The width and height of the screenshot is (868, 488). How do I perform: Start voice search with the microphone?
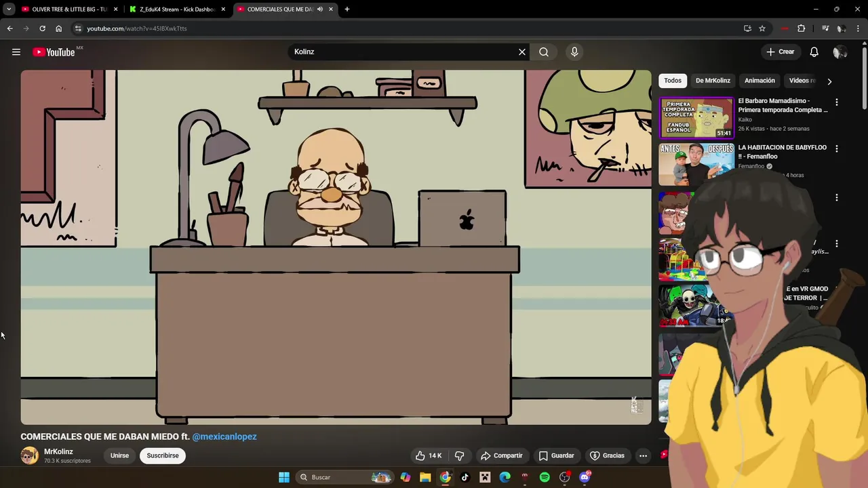(574, 52)
